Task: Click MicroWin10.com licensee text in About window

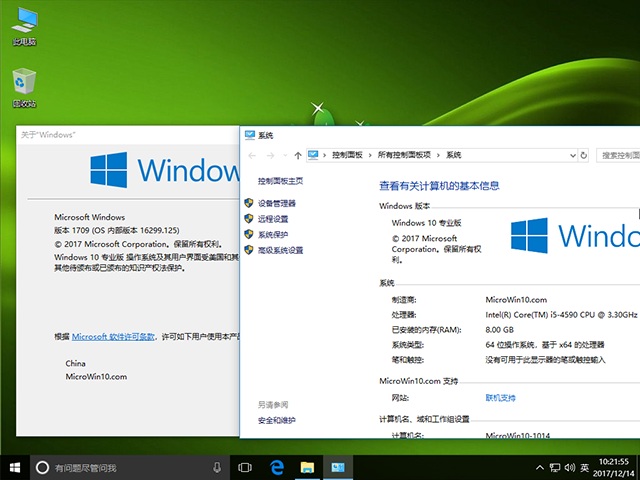Action: tap(96, 377)
